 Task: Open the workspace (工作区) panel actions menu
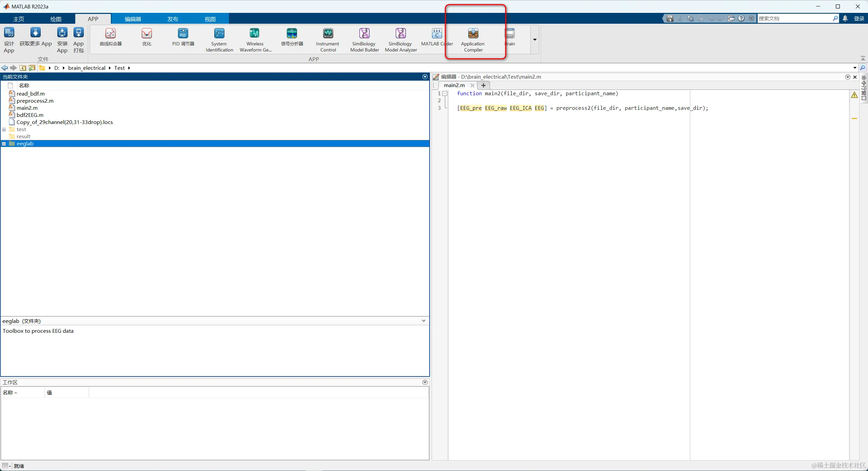point(425,382)
